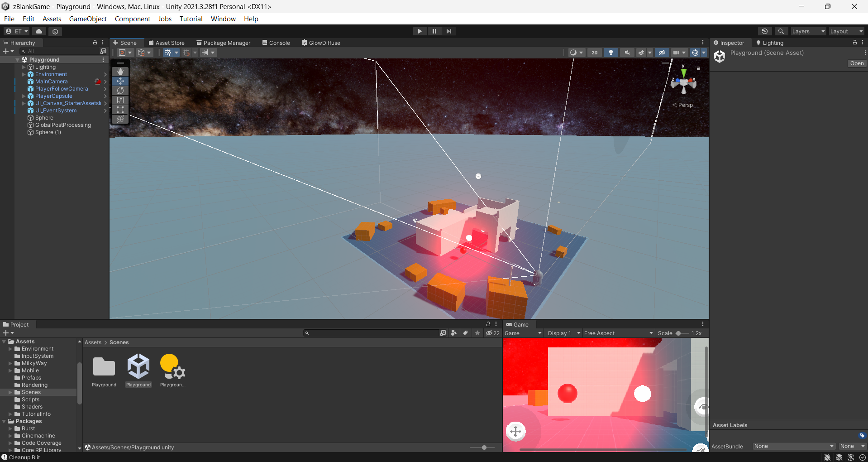Open the Undo History icon

coord(765,31)
